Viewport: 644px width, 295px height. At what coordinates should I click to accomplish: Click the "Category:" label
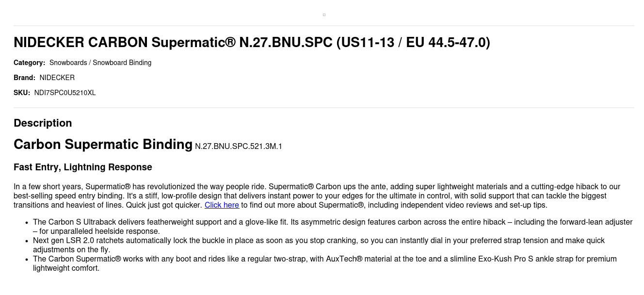click(x=29, y=63)
